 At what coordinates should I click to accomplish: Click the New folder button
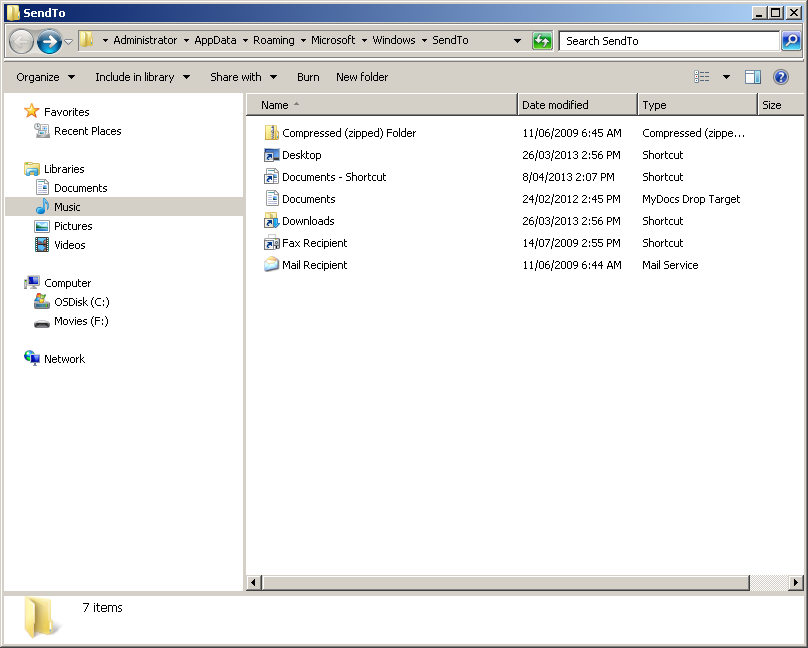coord(362,77)
